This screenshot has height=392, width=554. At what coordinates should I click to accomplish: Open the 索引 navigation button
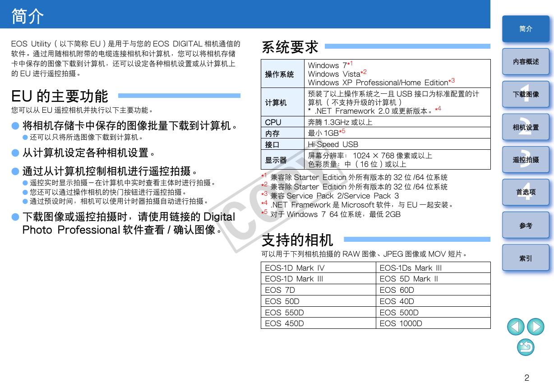pyautogui.click(x=526, y=258)
